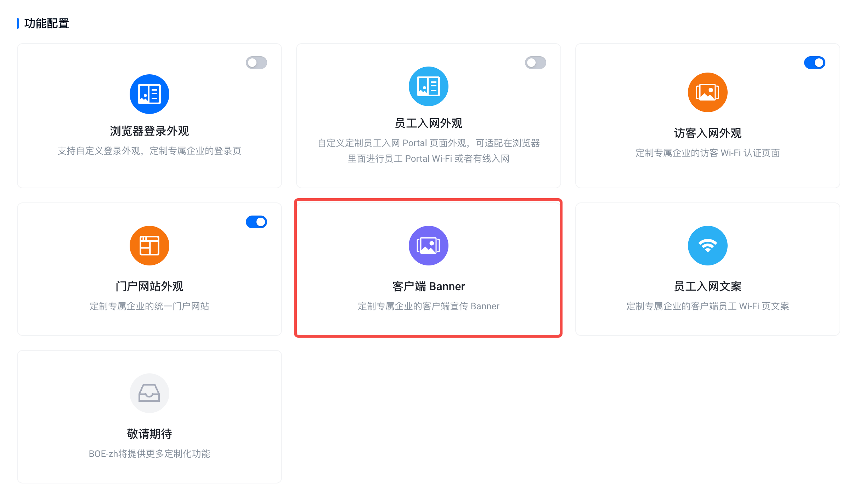Click the 门户网站外观 heading
The width and height of the screenshot is (853, 504).
(149, 286)
